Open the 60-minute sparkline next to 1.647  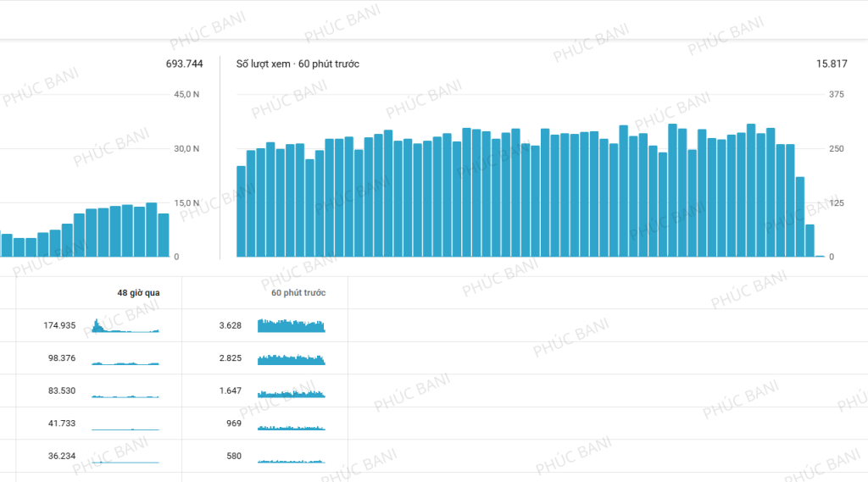click(x=292, y=394)
